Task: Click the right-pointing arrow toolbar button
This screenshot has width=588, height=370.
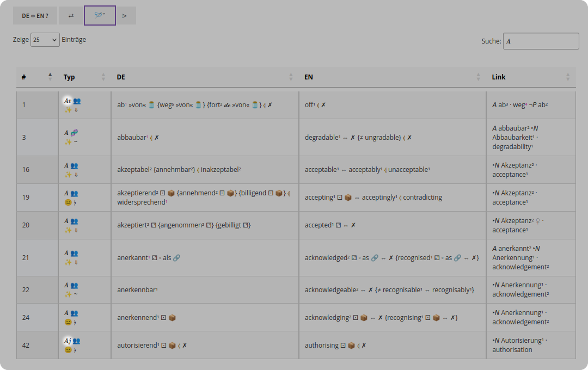Action: tap(125, 16)
